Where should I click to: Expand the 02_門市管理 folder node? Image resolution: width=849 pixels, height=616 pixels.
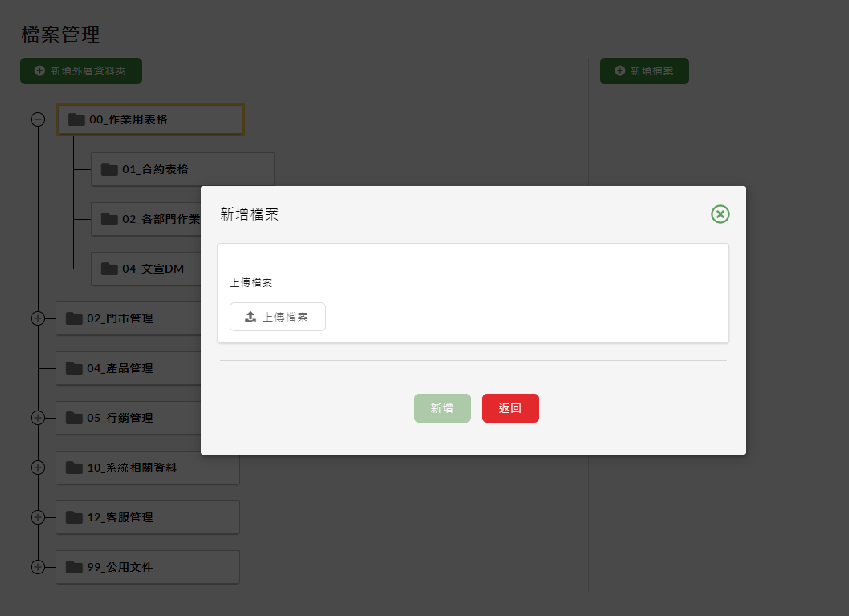point(38,318)
